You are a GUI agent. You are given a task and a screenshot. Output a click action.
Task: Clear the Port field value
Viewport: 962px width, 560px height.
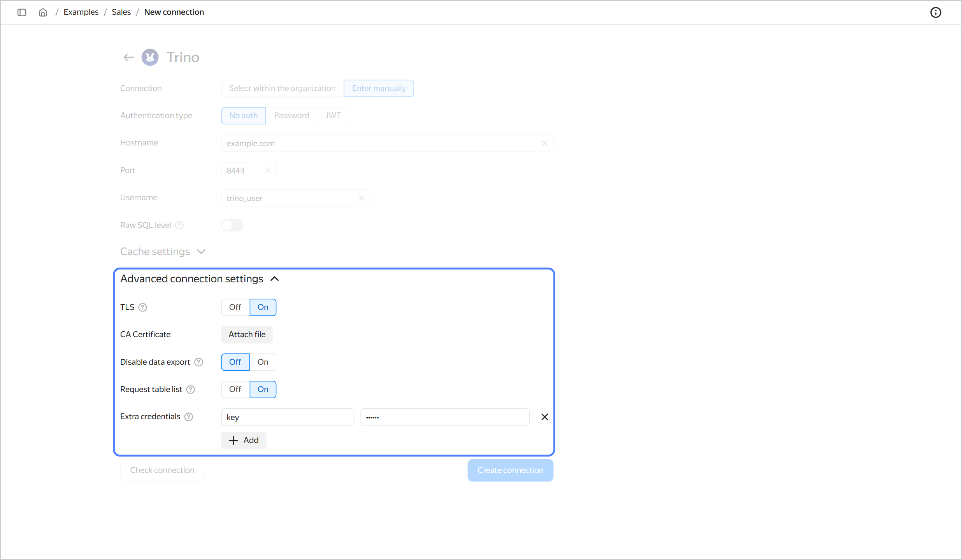point(268,171)
